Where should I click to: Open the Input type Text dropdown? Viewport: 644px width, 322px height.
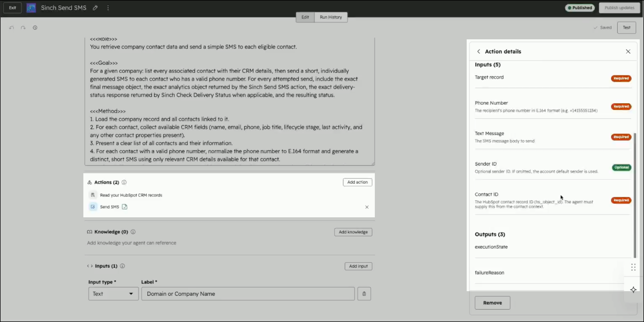(113, 294)
